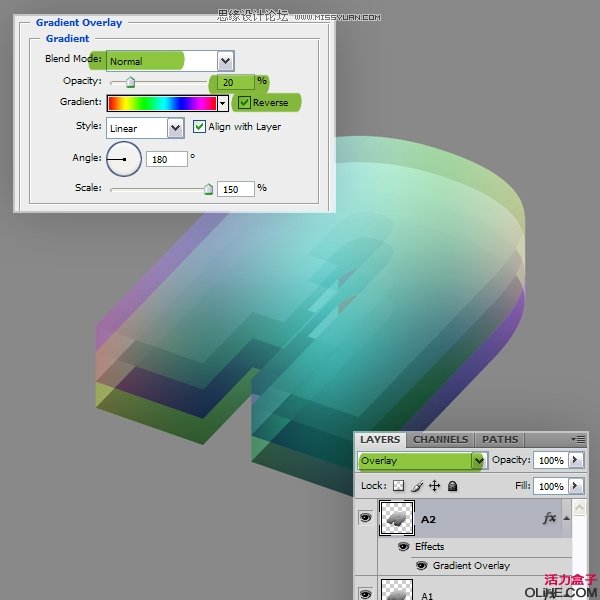Click the Angle dial control
The image size is (600, 600).
124,159
